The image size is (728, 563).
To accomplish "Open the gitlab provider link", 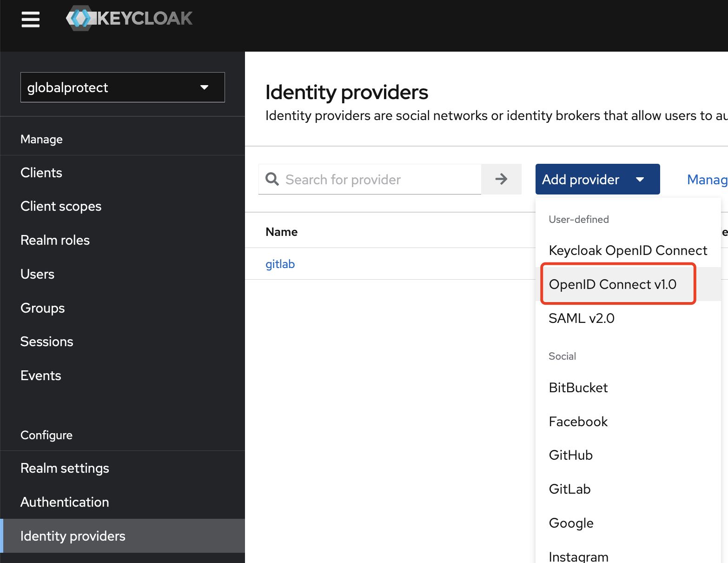I will point(280,264).
